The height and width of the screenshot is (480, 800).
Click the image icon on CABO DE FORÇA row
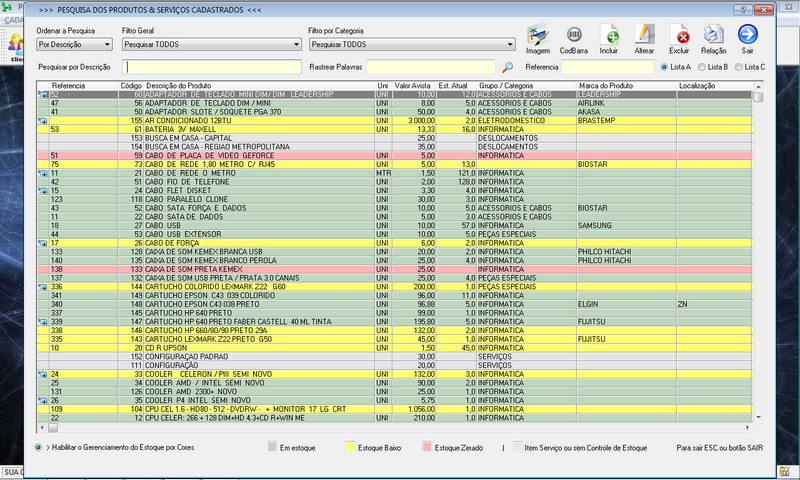coord(42,243)
